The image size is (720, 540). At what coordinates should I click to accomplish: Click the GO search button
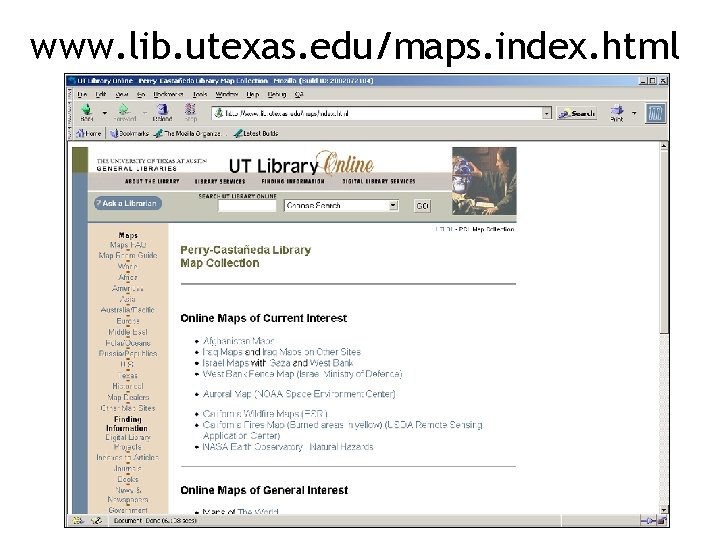(x=422, y=206)
